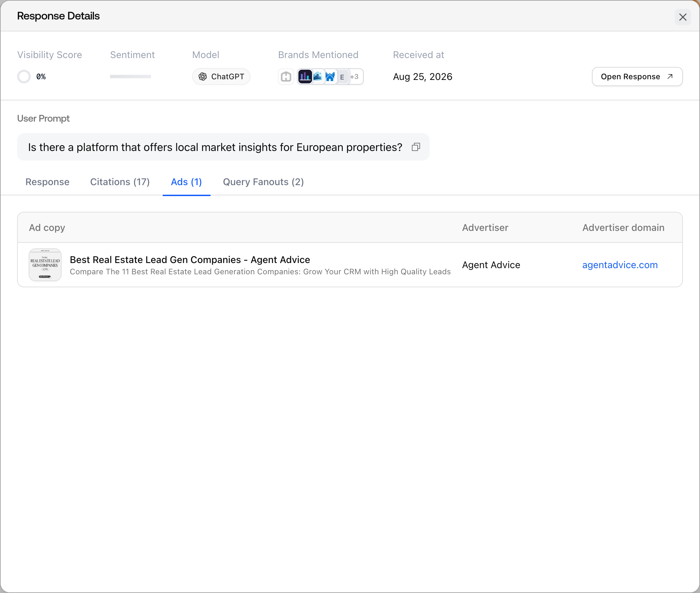Open the agentadvice.com link
The image size is (700, 593).
620,265
